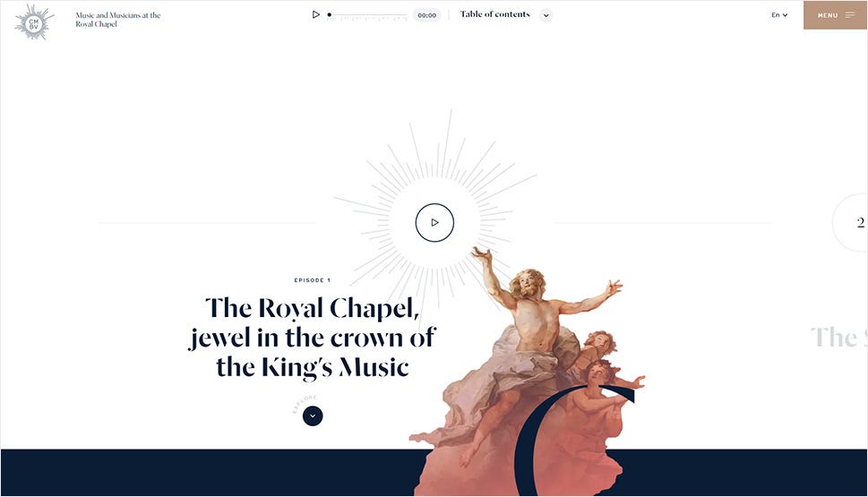Start the episode with the large circled play button
The image size is (868, 497).
[x=434, y=222]
